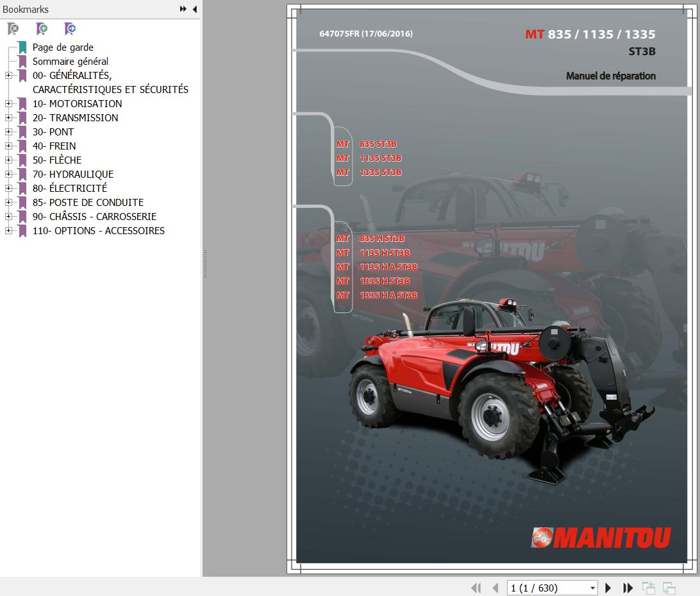
Task: Expand the 90- CHÂSSIS - CARROSSERIE bookmark
Action: (8, 217)
